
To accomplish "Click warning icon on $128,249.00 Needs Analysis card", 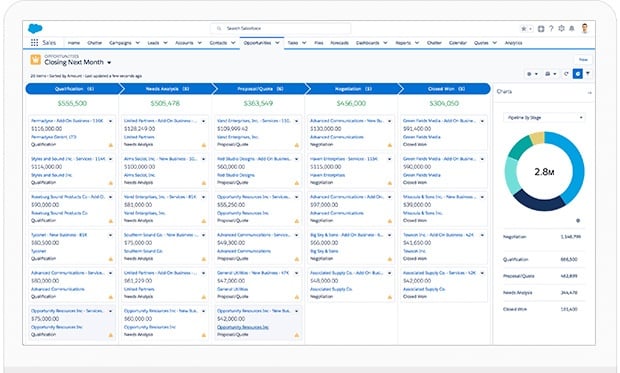I will (204, 145).
